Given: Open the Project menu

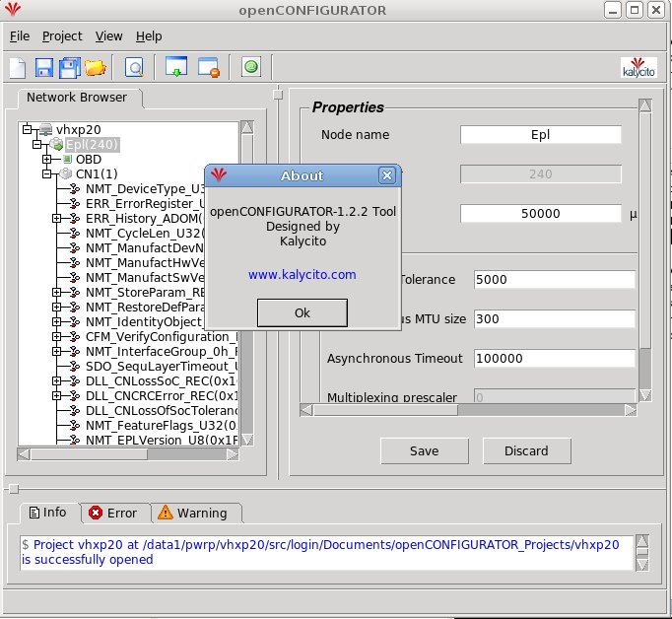Looking at the screenshot, I should (62, 36).
